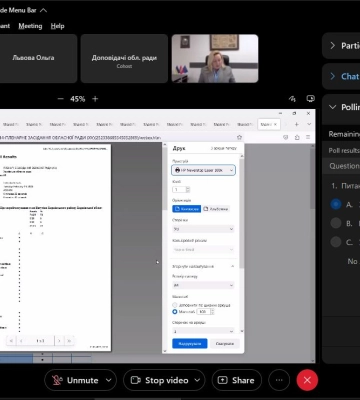Open the Help menu

pyautogui.click(x=57, y=26)
